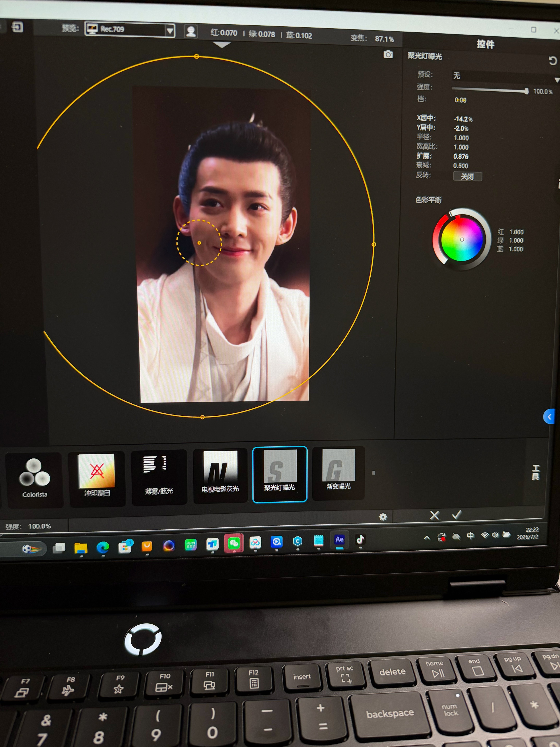Click the bottom handle of spotlight circle

pyautogui.click(x=203, y=417)
